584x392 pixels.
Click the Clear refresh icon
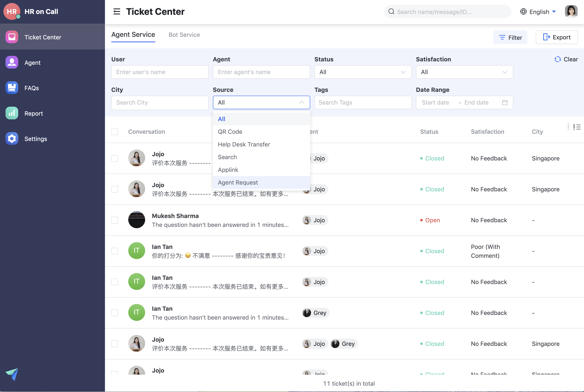pyautogui.click(x=558, y=59)
